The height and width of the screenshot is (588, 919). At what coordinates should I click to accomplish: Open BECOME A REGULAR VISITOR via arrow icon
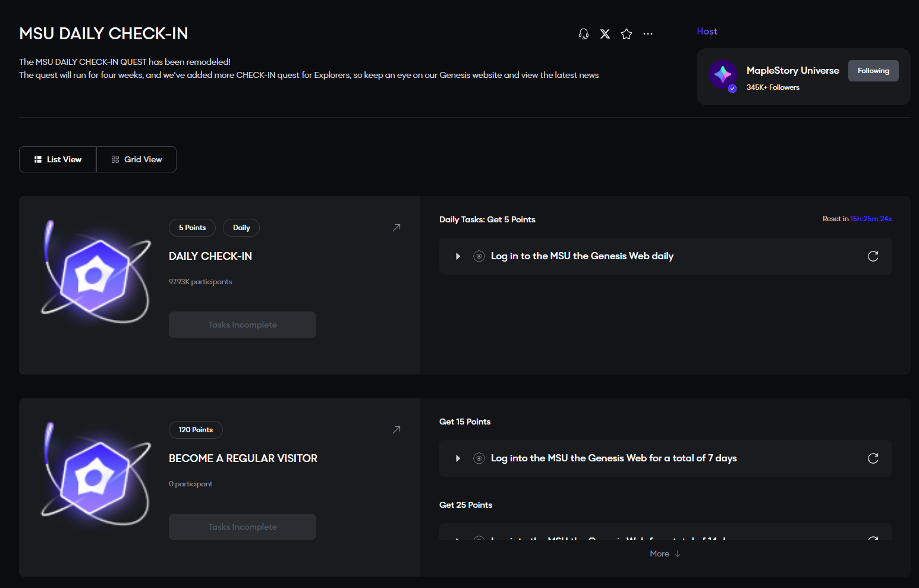coord(396,430)
